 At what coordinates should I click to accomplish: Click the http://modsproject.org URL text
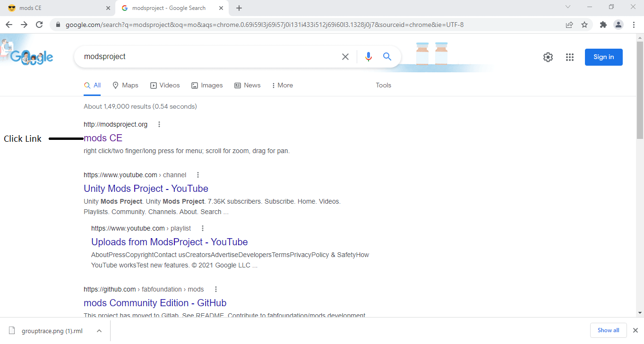point(115,124)
